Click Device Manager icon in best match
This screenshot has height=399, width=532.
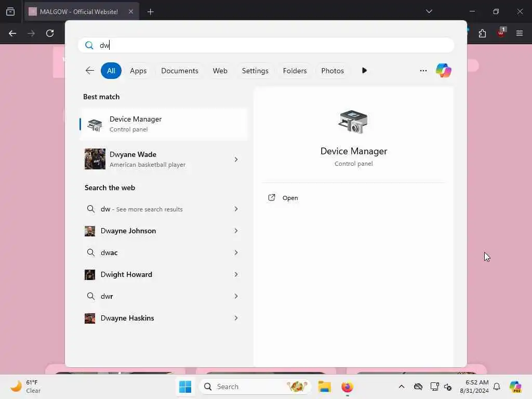pyautogui.click(x=95, y=125)
